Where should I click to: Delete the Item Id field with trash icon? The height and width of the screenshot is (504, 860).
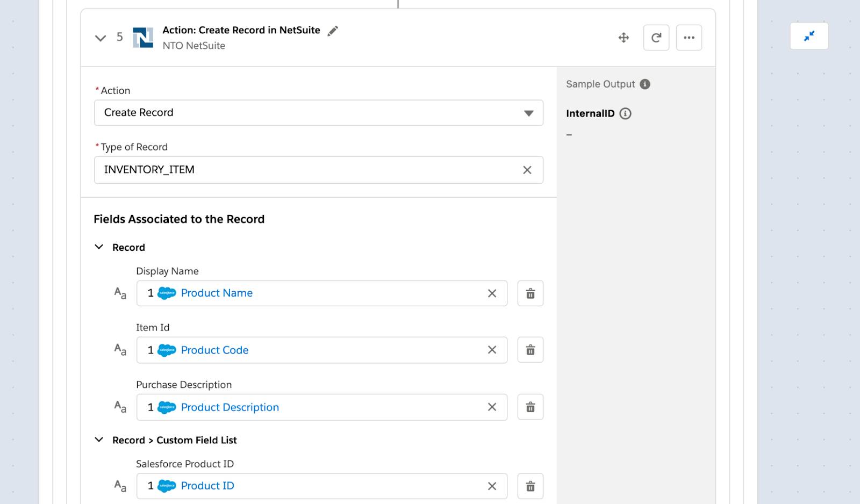coord(531,350)
